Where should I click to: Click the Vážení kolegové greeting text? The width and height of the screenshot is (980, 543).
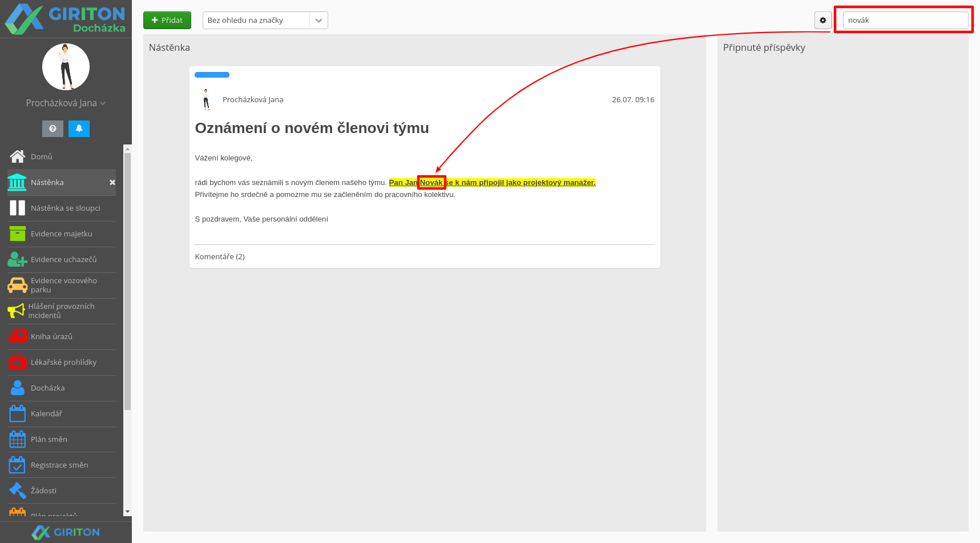coord(224,158)
